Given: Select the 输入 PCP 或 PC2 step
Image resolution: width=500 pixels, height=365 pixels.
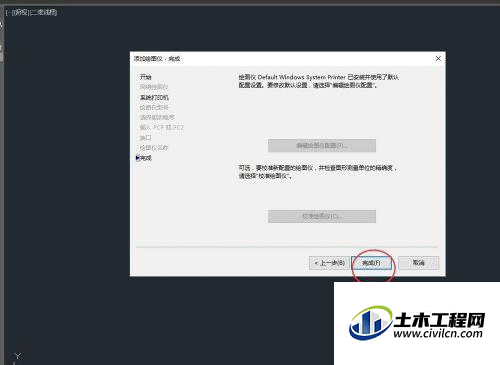Looking at the screenshot, I should click(162, 127).
